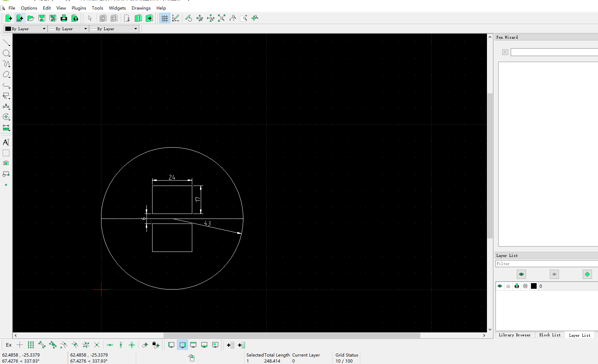Copy the selected entities
This screenshot has height=364, width=598.
point(138,18)
